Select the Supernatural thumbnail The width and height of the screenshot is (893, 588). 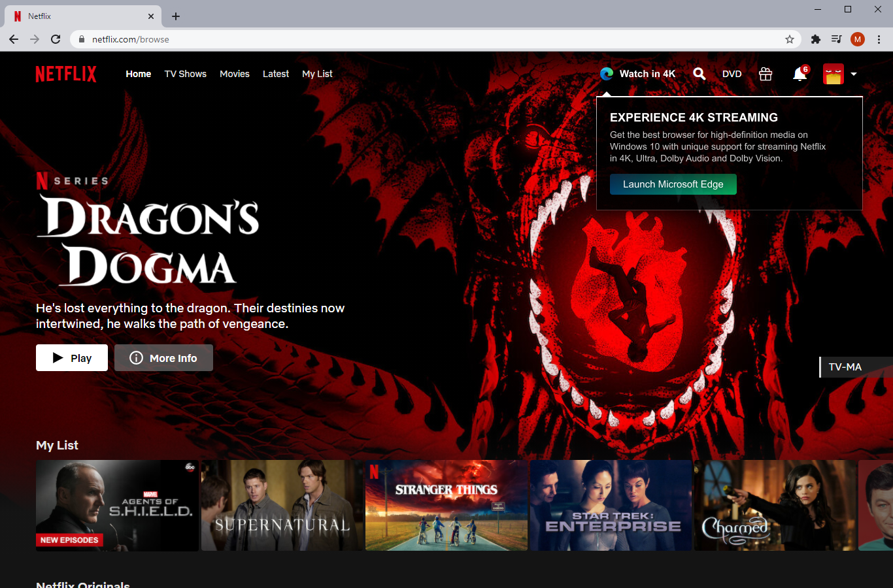[x=282, y=505]
